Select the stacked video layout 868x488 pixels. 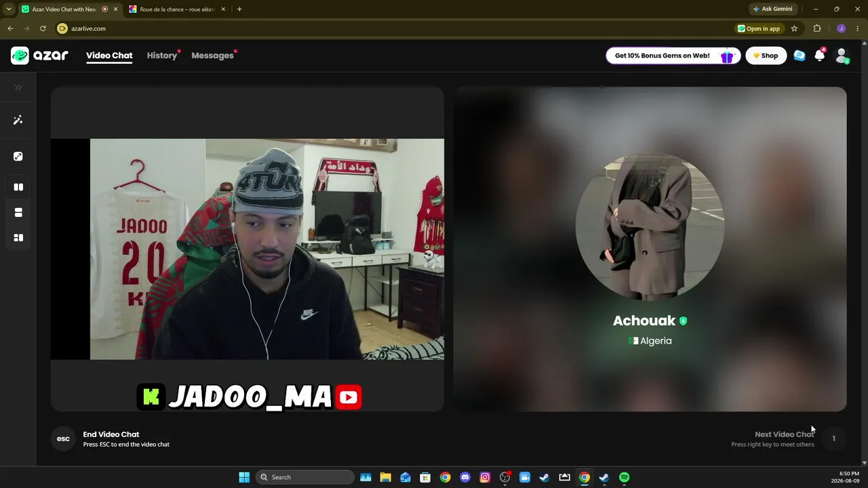18,212
